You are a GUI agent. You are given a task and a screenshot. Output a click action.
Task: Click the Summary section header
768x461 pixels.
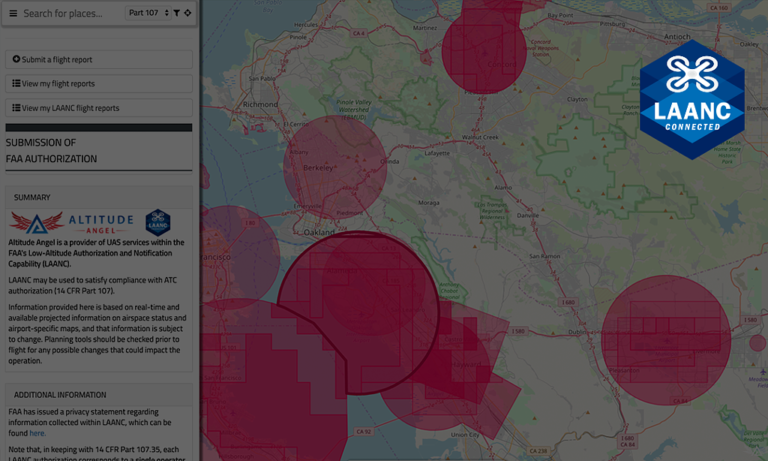pyautogui.click(x=32, y=197)
